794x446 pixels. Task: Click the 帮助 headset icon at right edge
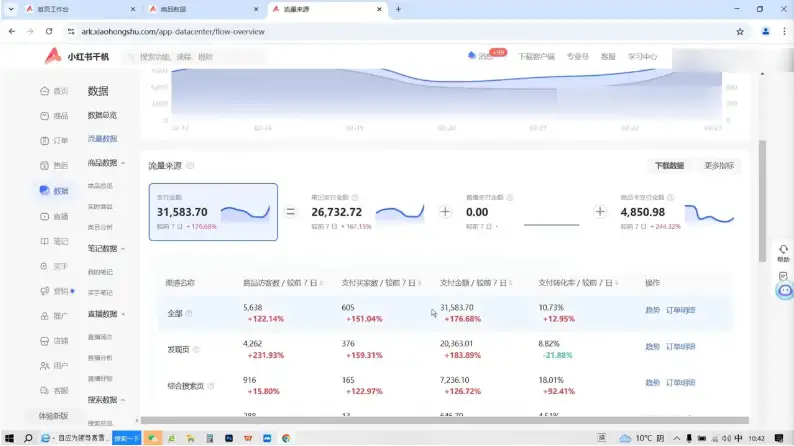pos(783,250)
